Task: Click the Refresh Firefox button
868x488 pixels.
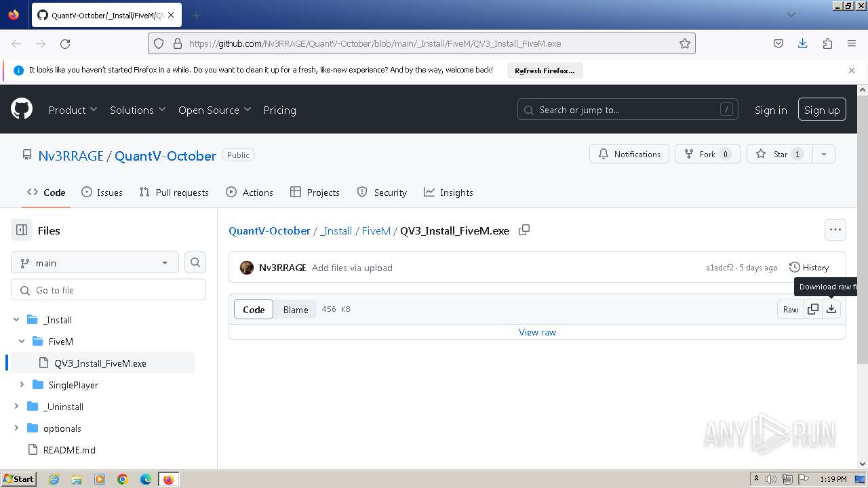Action: (545, 70)
